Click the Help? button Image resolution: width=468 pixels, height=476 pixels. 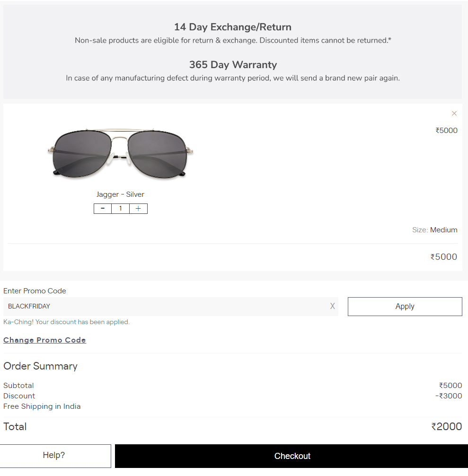(x=55, y=456)
